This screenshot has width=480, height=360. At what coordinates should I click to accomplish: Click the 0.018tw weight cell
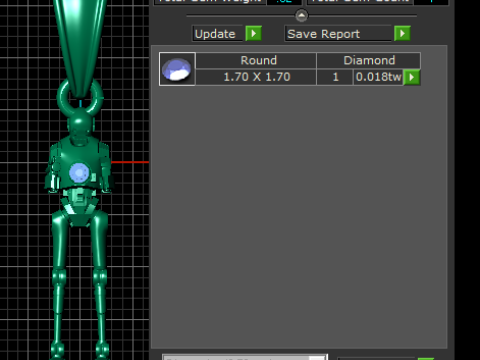(378, 77)
